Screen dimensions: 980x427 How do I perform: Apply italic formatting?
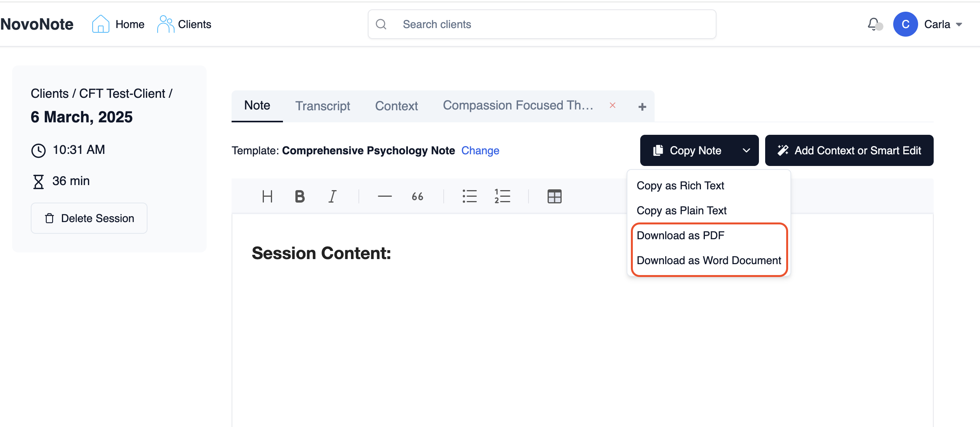pyautogui.click(x=332, y=196)
